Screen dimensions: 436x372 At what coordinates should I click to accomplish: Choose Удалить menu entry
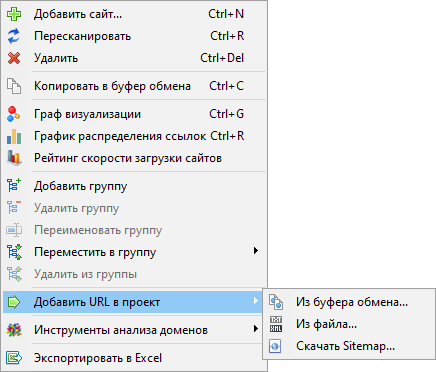(133, 58)
